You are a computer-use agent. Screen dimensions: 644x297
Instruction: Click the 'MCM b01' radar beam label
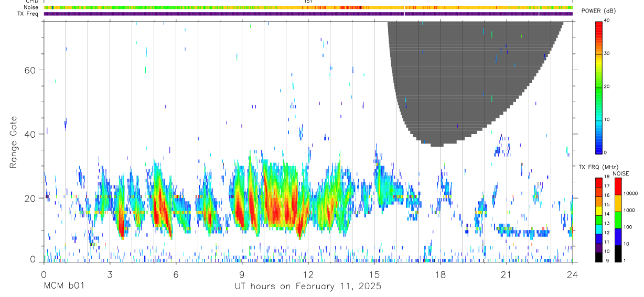click(x=64, y=287)
